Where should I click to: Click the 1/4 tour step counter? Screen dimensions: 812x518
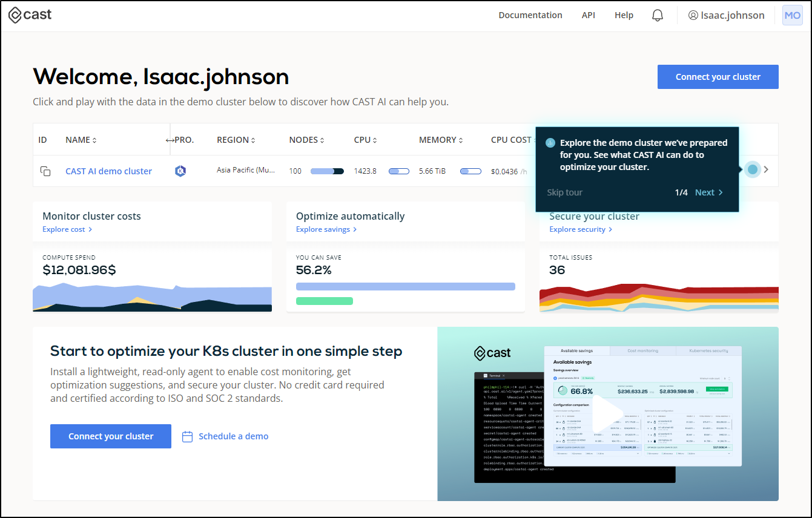[x=681, y=192]
